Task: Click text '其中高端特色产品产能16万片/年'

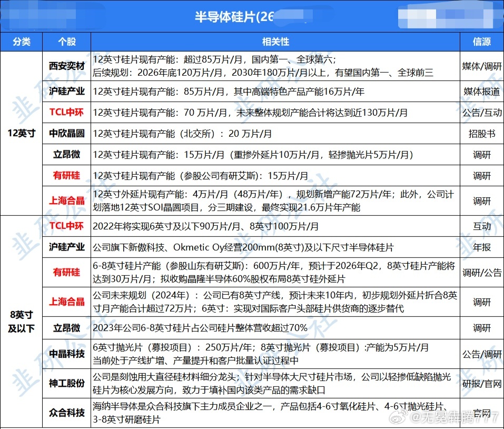Action: point(299,92)
